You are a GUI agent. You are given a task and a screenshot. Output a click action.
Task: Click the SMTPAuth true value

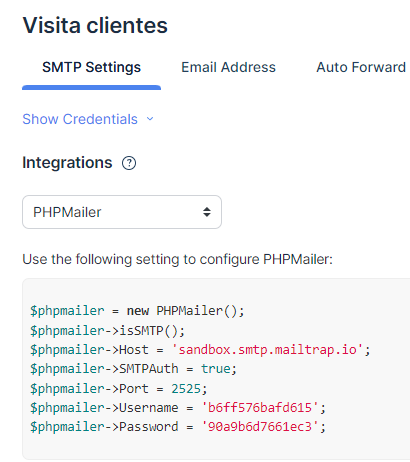pyautogui.click(x=216, y=369)
